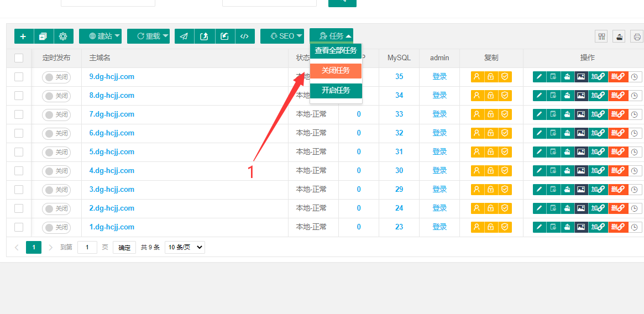Screen dimensions: 644x314
Task: Click the green search button at top
Action: pos(342,2)
